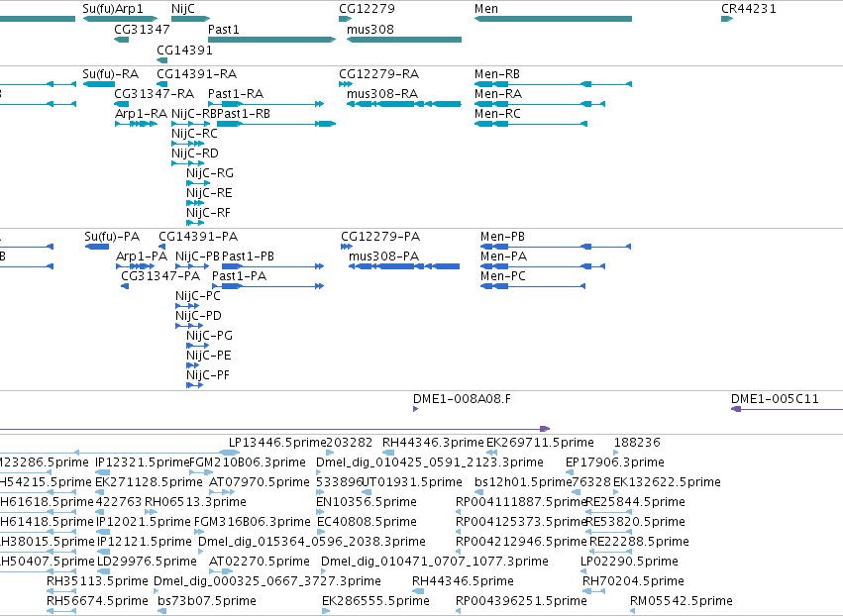Click the RE53820.5prime EST label
This screenshot has width=843, height=616.
click(636, 522)
